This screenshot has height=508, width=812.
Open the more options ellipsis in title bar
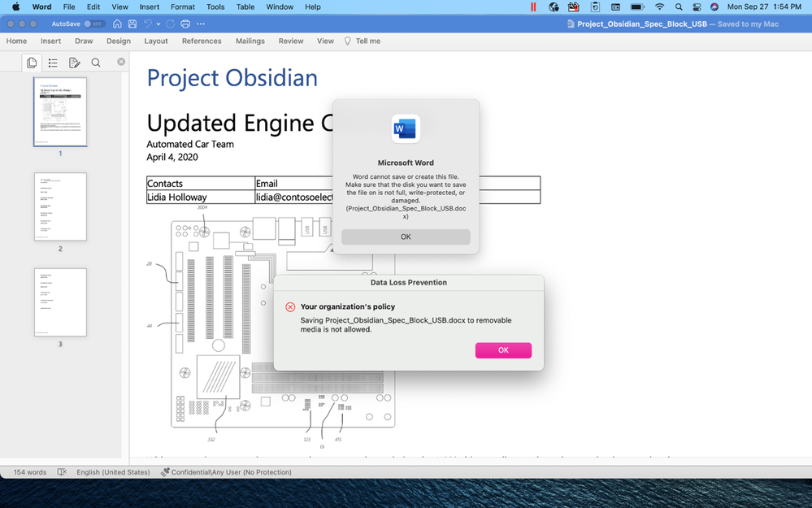(x=201, y=24)
